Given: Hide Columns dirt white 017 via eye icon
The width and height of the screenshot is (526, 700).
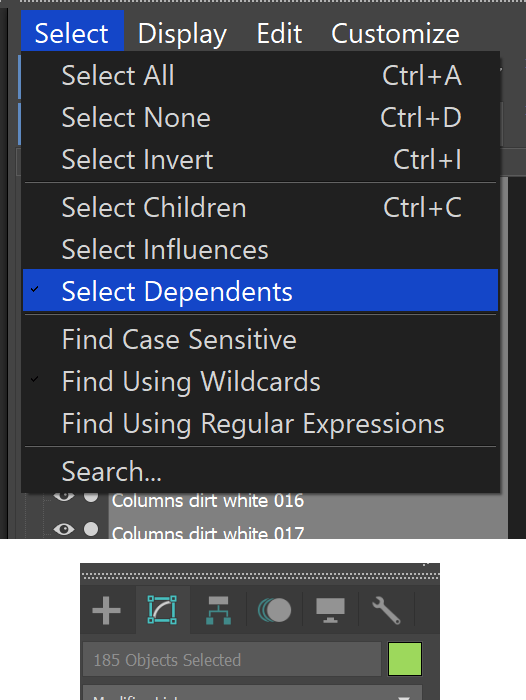Looking at the screenshot, I should click(x=64, y=529).
